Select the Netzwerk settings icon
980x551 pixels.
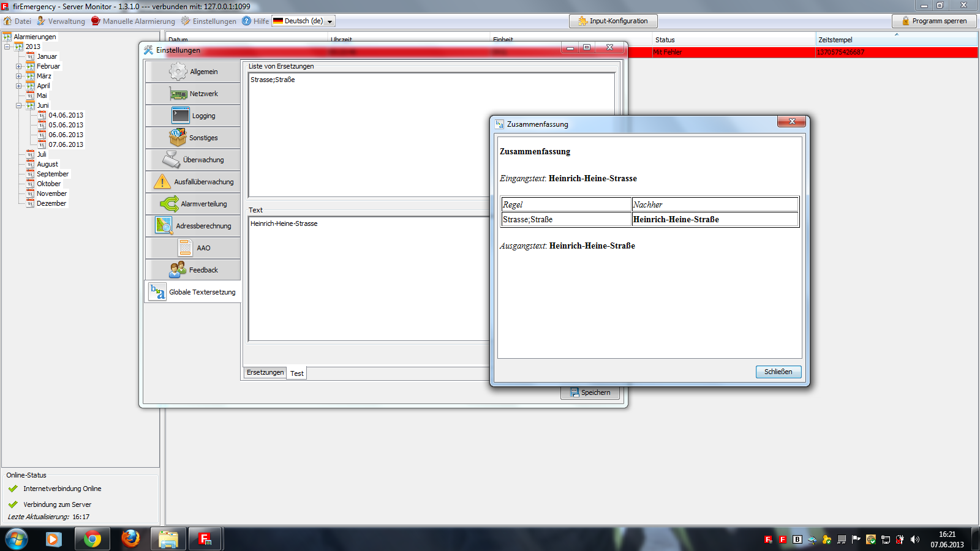click(x=179, y=94)
